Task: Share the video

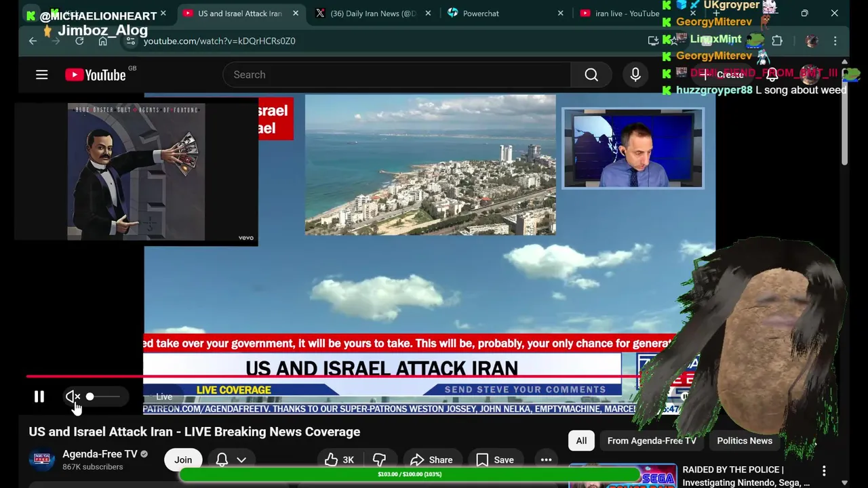Action: 432,460
